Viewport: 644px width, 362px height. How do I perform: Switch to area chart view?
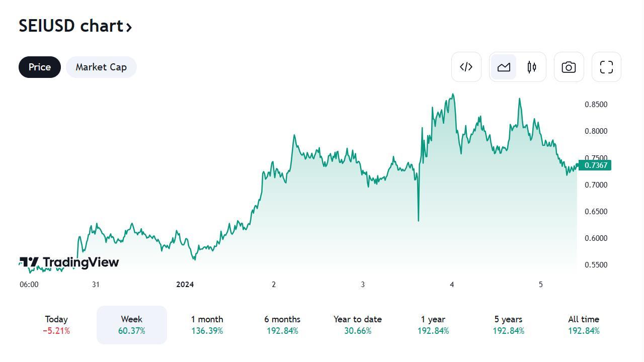504,67
